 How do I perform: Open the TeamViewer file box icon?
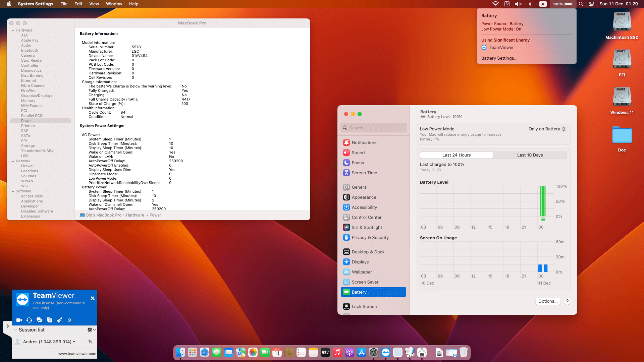tap(49, 320)
